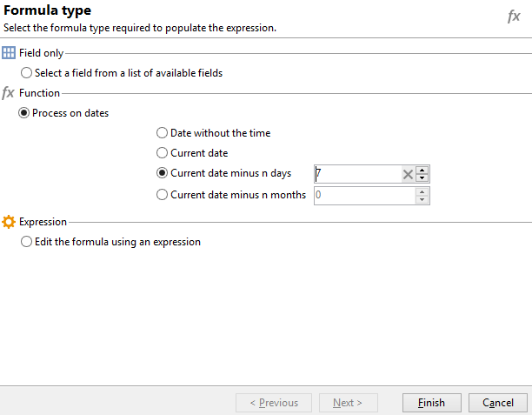The height and width of the screenshot is (415, 532).
Task: Click the fx icon beside Function
Action: point(9,93)
